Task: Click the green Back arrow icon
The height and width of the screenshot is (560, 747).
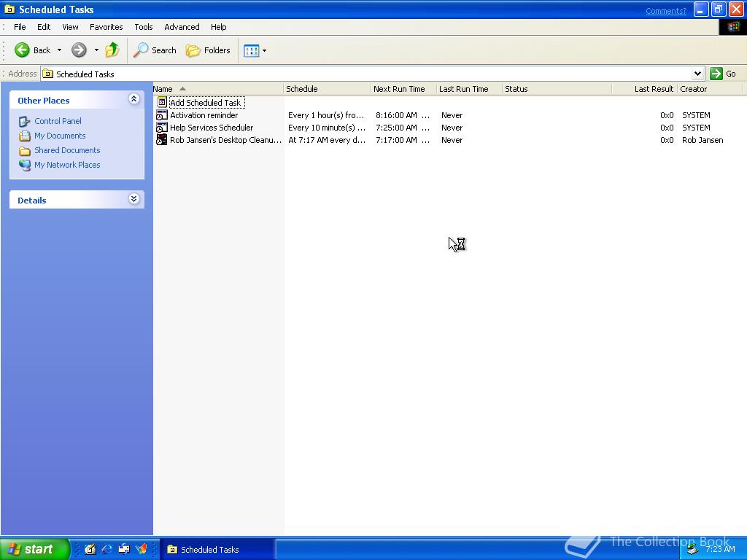Action: tap(22, 50)
